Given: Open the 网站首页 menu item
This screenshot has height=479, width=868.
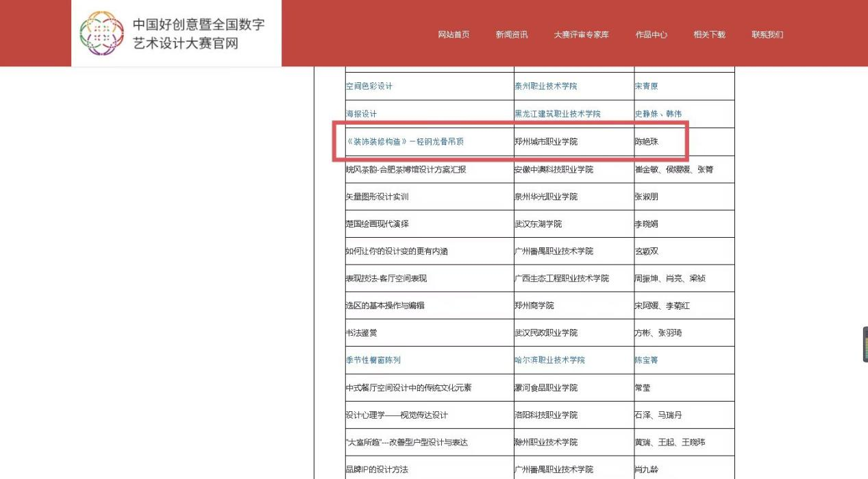Looking at the screenshot, I should click(454, 35).
